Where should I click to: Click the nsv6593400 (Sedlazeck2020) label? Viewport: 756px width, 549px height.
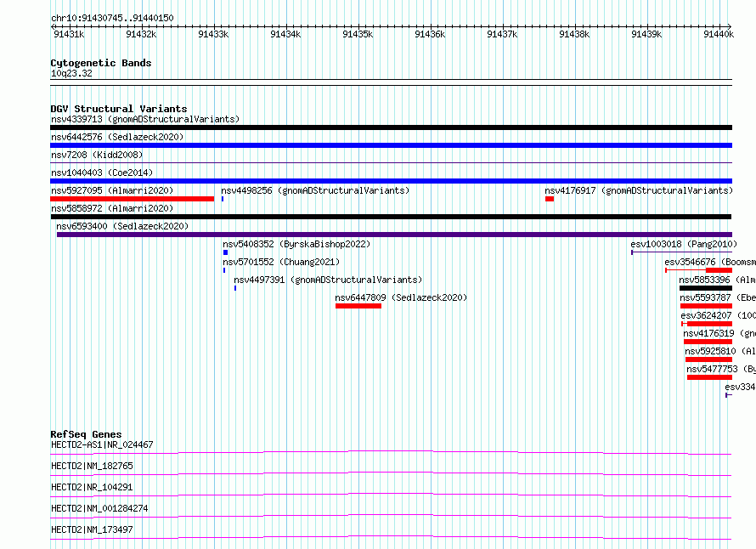[x=122, y=226]
